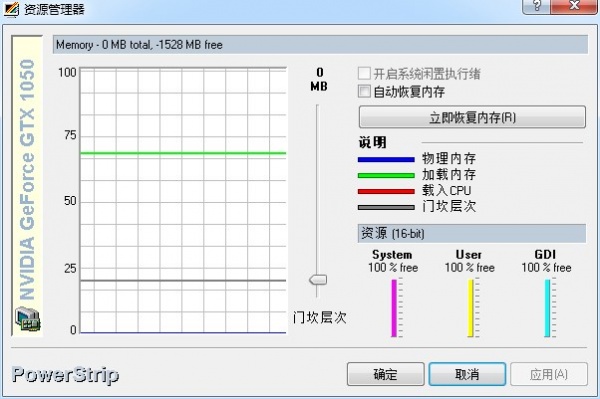Viewport: 600px width, 399px height.
Task: Click the PowerStrip logo text at bottom left
Action: coord(65,375)
